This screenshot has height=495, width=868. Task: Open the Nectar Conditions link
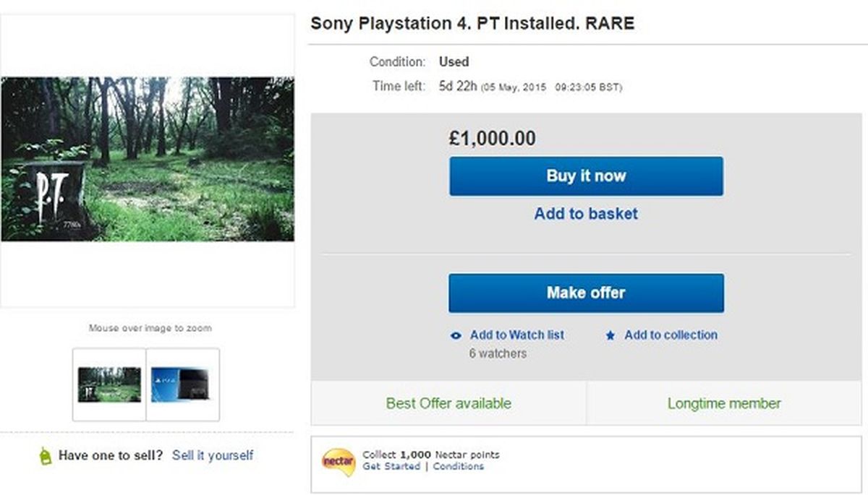click(459, 468)
